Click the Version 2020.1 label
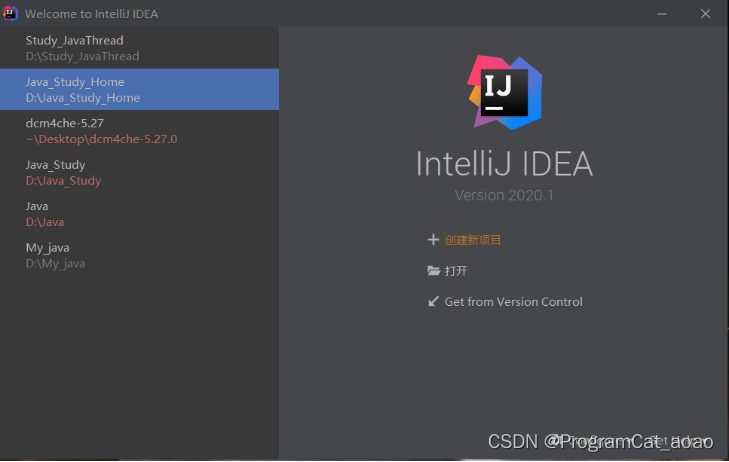The image size is (729, 462). (x=504, y=195)
